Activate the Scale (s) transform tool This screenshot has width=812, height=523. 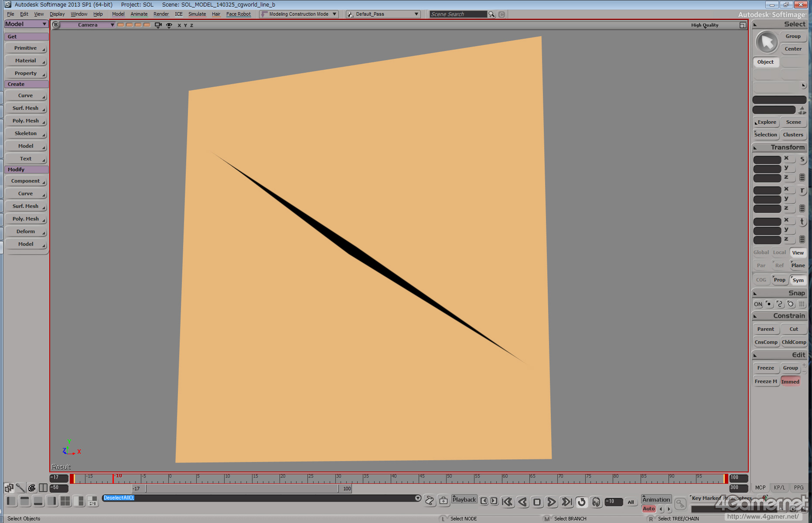[802, 160]
